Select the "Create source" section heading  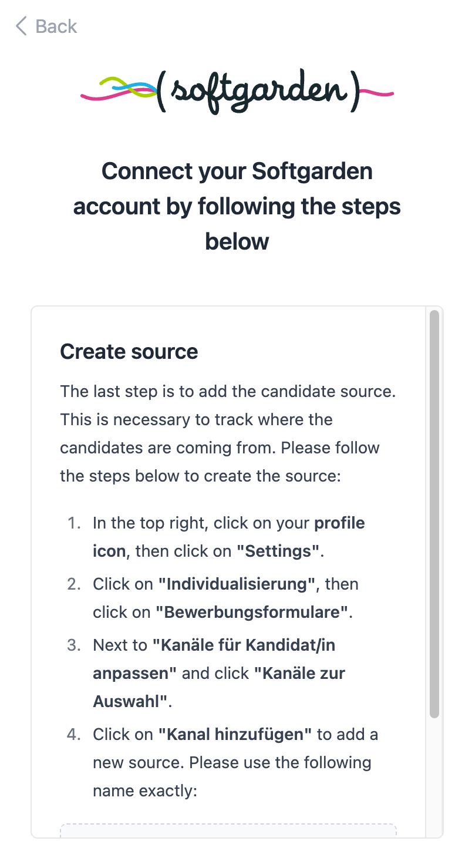pos(129,351)
